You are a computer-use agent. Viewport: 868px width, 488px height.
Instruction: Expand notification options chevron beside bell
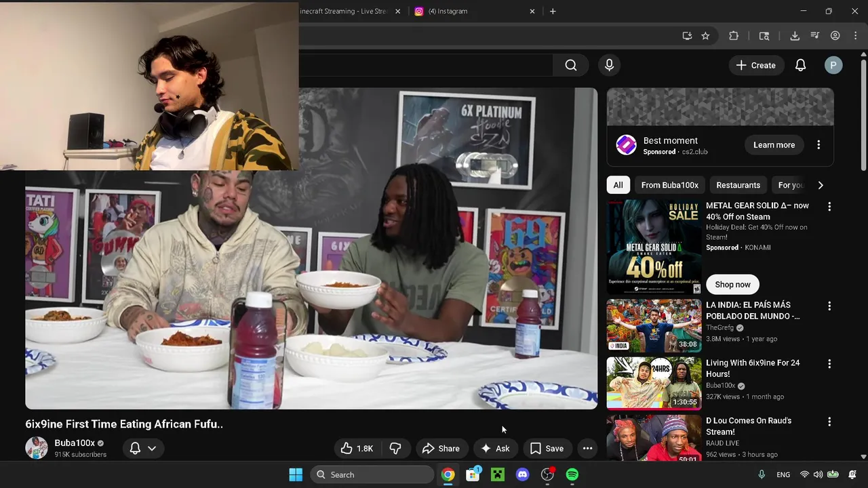coord(152,448)
